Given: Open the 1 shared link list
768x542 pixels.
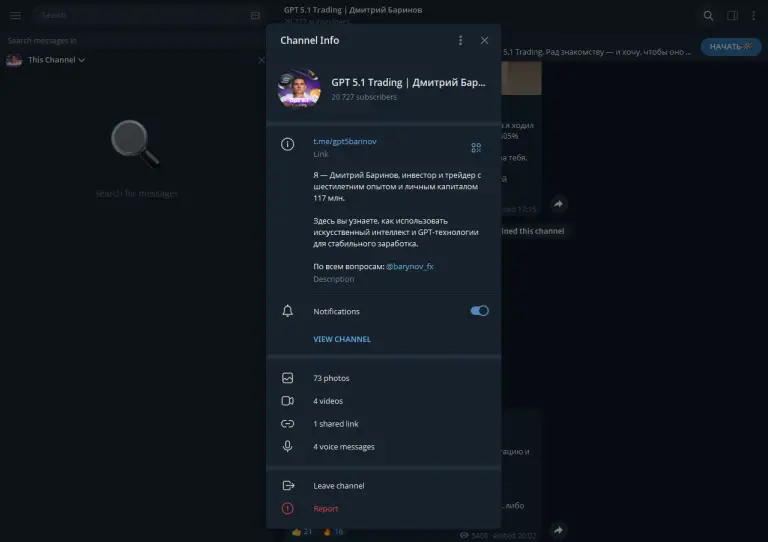Looking at the screenshot, I should point(384,424).
